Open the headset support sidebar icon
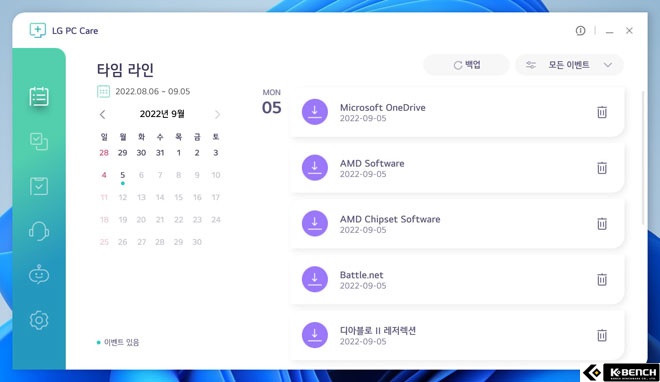The width and height of the screenshot is (660, 382). (39, 231)
